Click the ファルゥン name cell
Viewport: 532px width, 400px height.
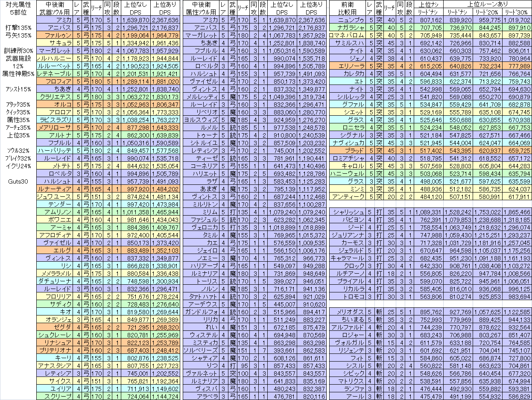55,35
